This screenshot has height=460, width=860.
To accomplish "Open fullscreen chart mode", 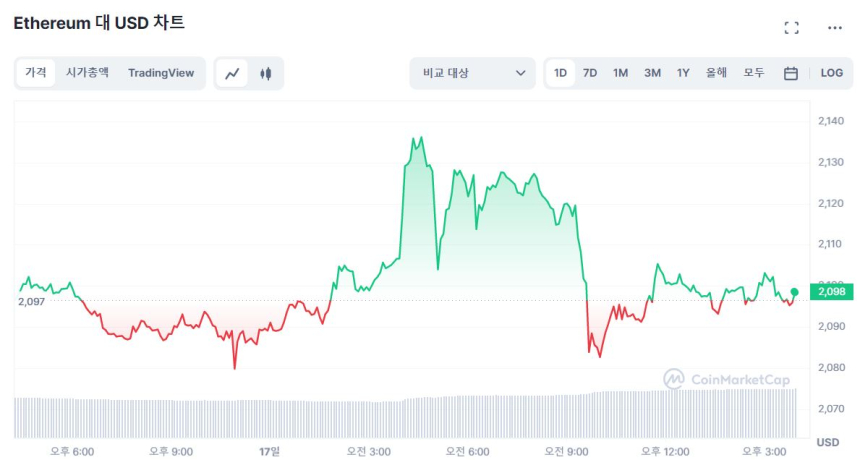I will pos(791,28).
